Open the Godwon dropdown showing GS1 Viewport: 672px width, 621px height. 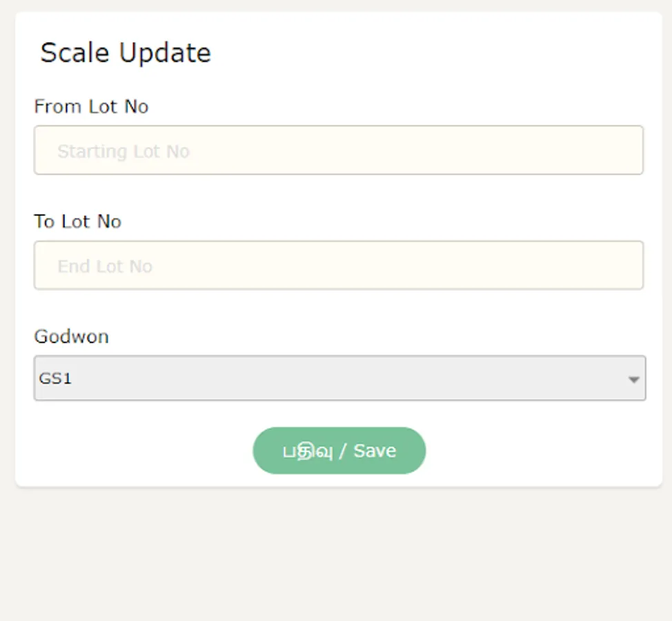[x=339, y=378]
